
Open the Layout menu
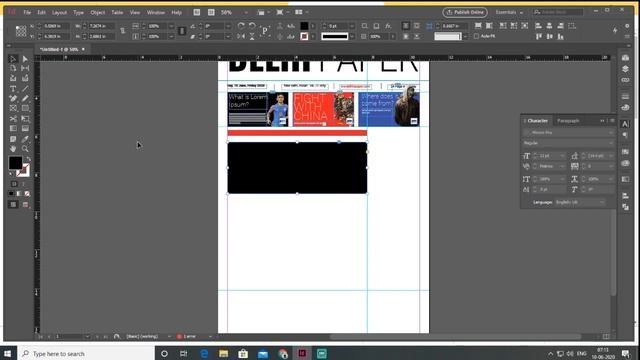coord(59,12)
